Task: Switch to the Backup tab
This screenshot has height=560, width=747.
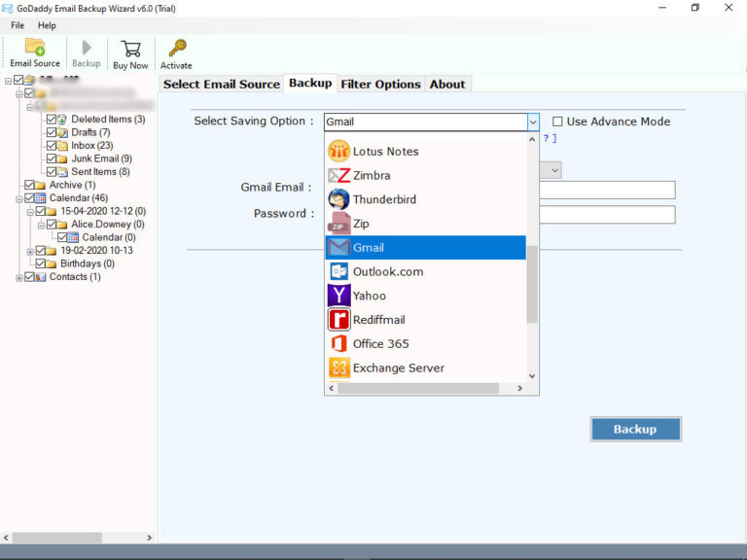Action: click(310, 83)
